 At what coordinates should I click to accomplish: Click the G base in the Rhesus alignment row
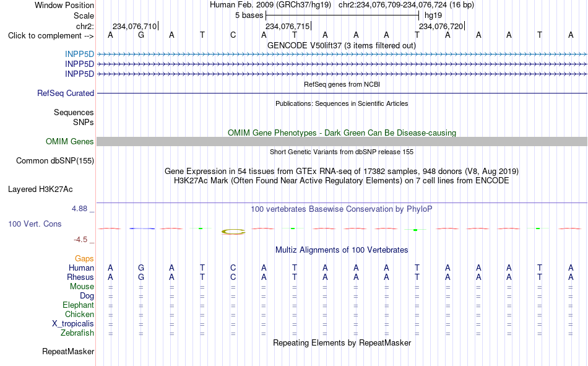[141, 277]
